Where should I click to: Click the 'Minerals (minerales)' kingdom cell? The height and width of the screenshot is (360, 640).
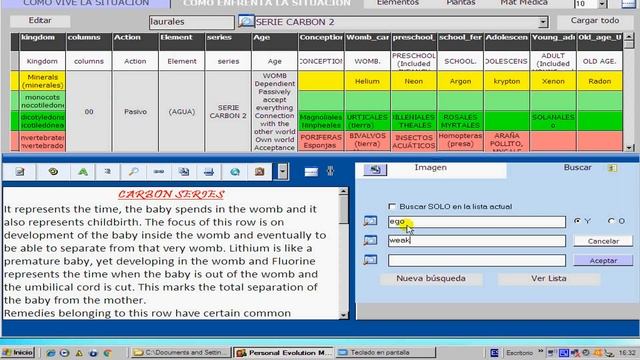coord(42,81)
